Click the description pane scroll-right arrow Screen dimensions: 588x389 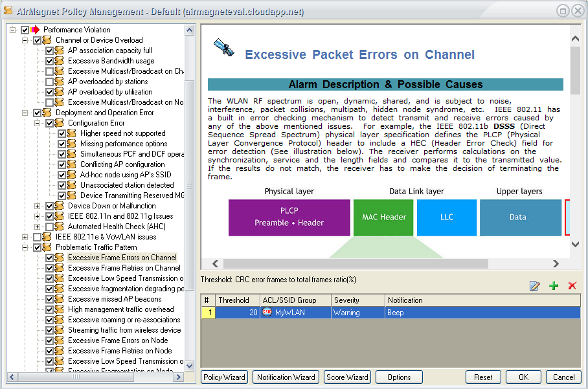coord(556,263)
